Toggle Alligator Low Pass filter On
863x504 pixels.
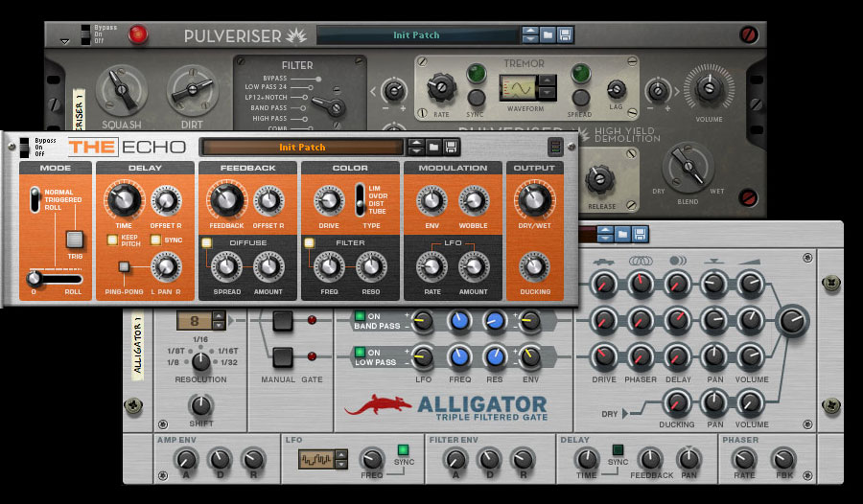pos(360,353)
